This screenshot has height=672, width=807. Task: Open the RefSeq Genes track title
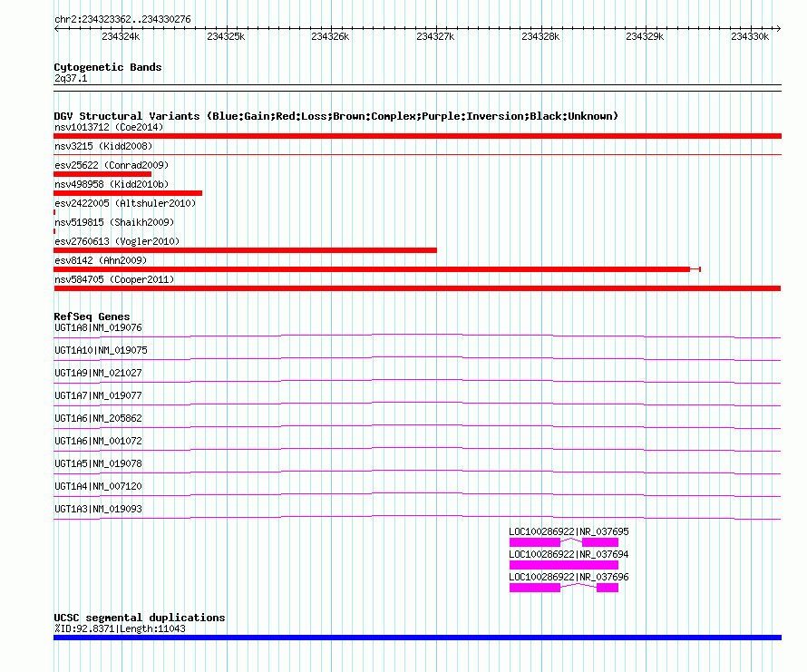click(x=92, y=317)
